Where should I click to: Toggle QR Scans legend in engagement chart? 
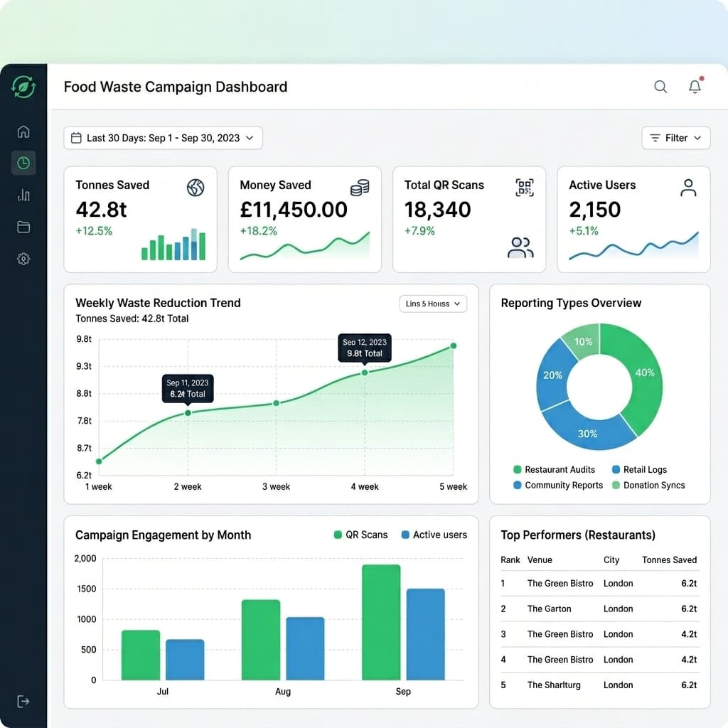pos(360,535)
